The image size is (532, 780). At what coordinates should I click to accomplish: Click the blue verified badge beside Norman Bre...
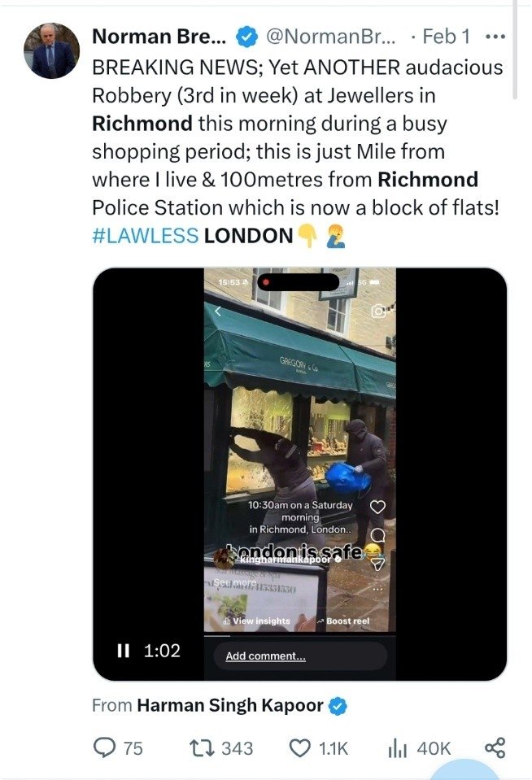tap(246, 37)
